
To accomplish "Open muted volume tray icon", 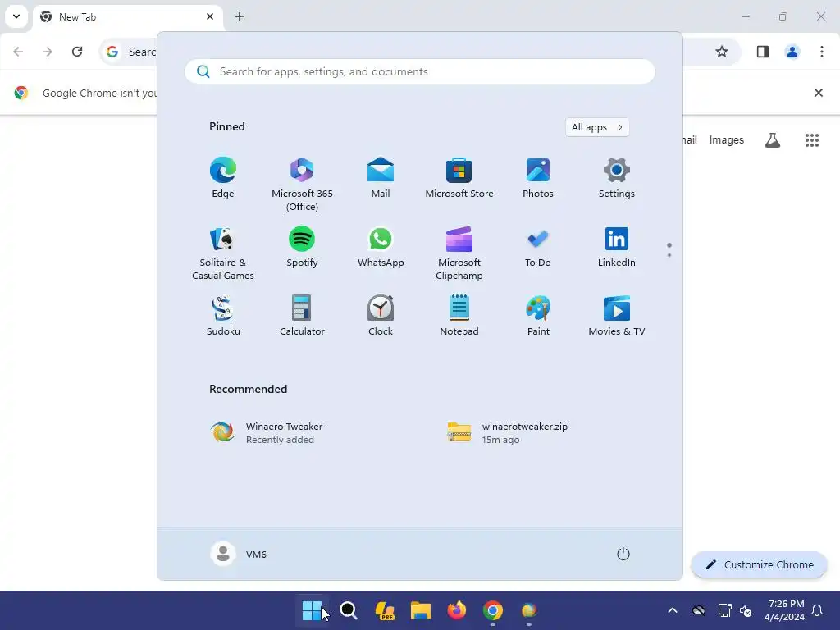I will pyautogui.click(x=746, y=610).
